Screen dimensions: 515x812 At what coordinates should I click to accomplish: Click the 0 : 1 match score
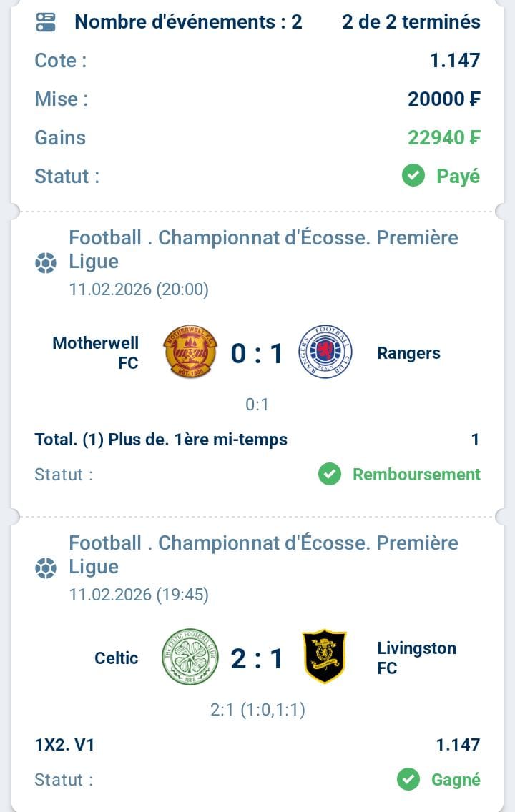[x=257, y=353]
